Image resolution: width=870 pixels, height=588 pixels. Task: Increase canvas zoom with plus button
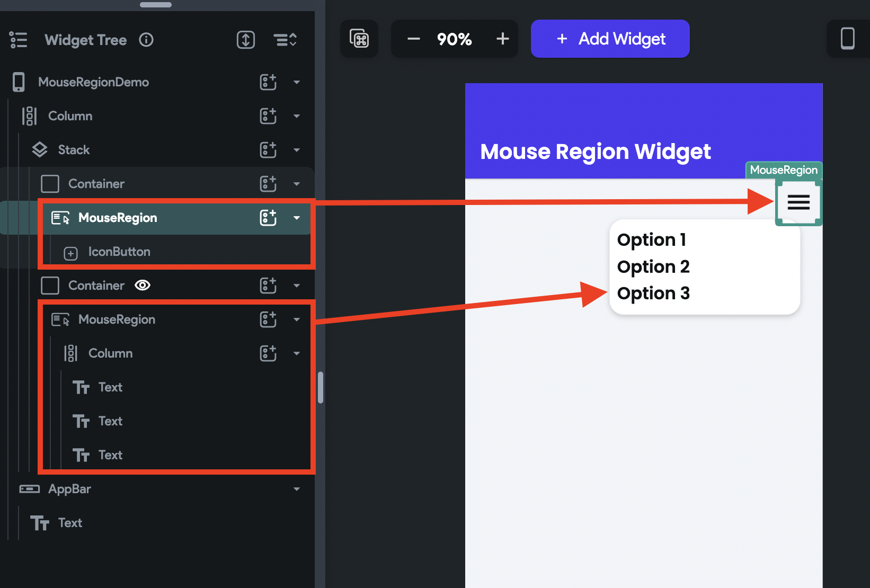coord(503,39)
